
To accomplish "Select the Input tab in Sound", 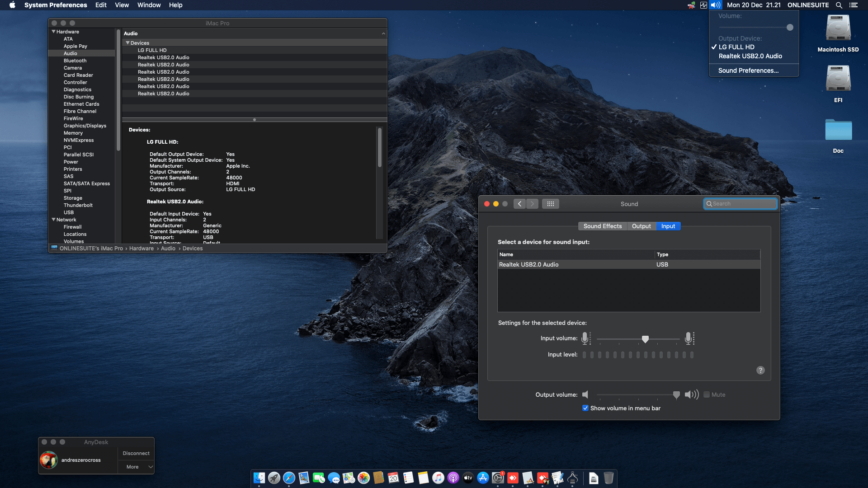I will point(668,226).
